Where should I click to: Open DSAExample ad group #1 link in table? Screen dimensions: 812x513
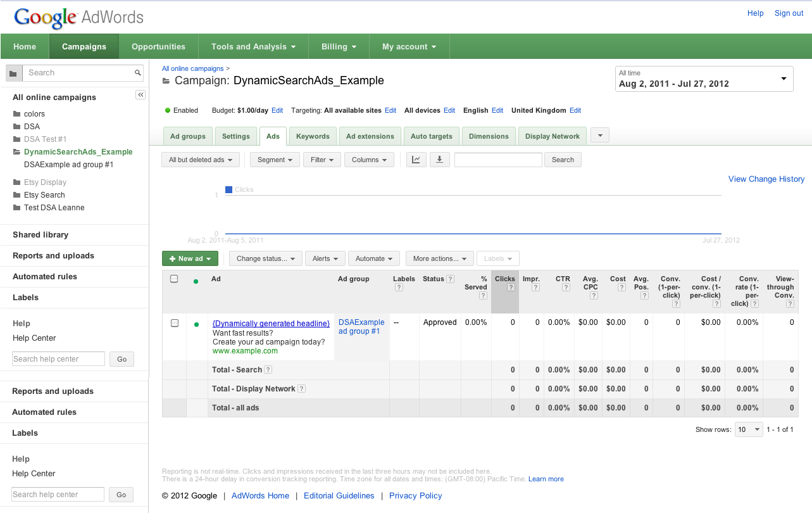click(x=361, y=327)
